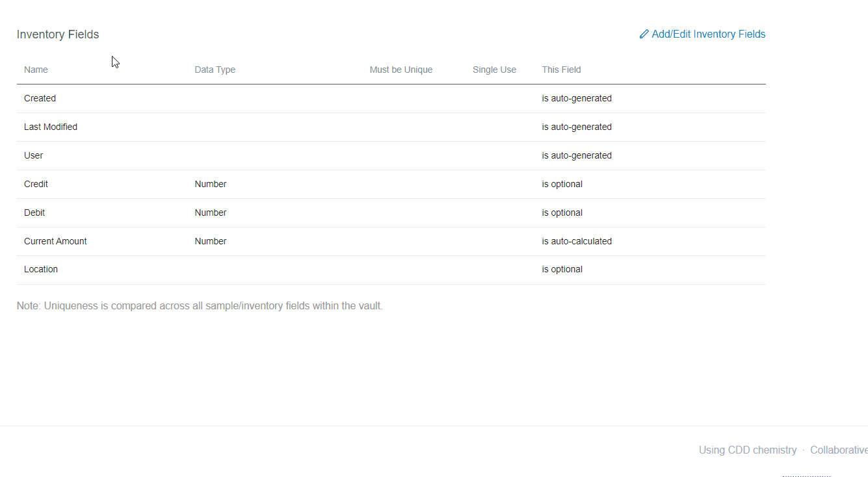Open the Add/Edit Inventory Fields link
Screen dimensions: 868x477
point(702,34)
